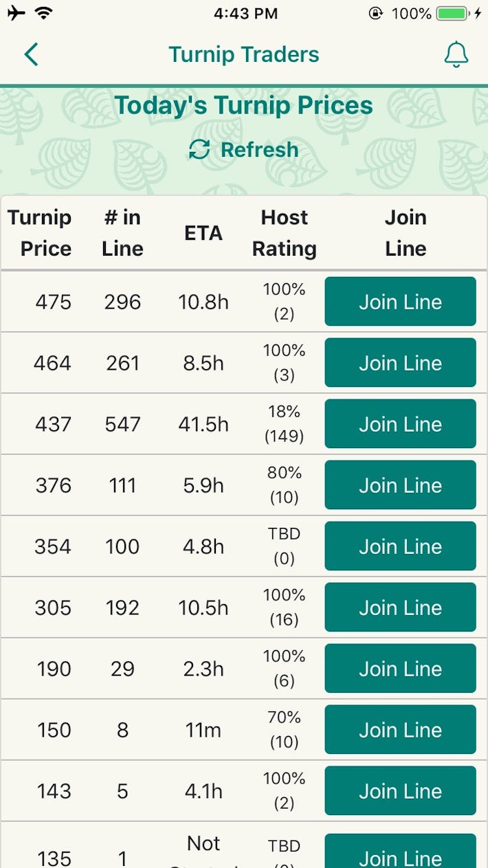Tap the Turnip Traders title

[x=244, y=54]
